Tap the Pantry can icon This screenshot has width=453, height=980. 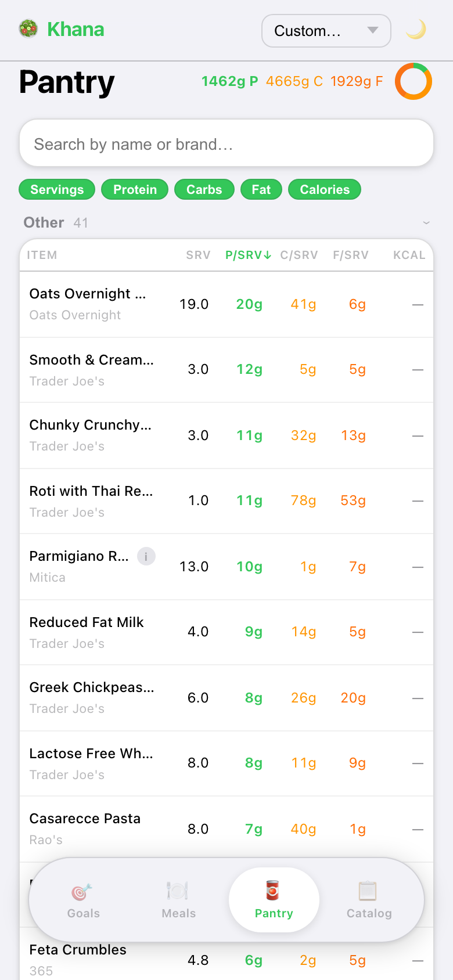tap(273, 890)
